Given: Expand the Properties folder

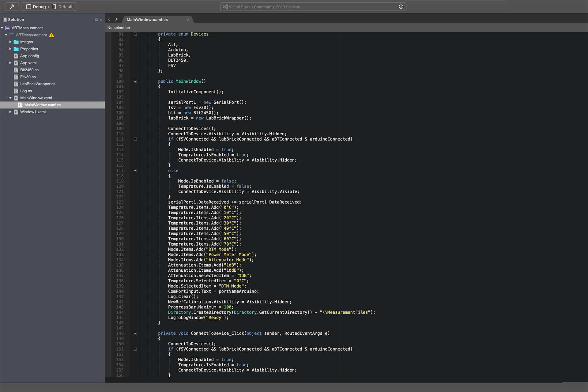Looking at the screenshot, I should 10,49.
